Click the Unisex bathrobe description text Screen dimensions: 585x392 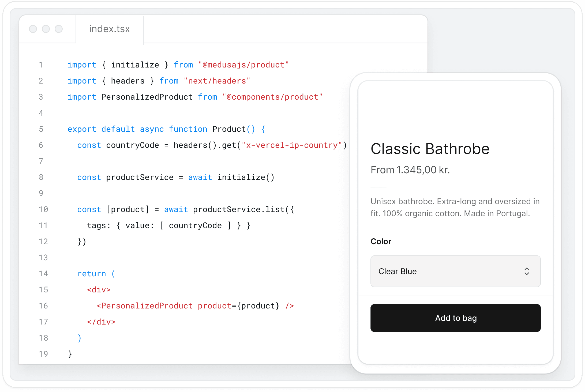[455, 208]
